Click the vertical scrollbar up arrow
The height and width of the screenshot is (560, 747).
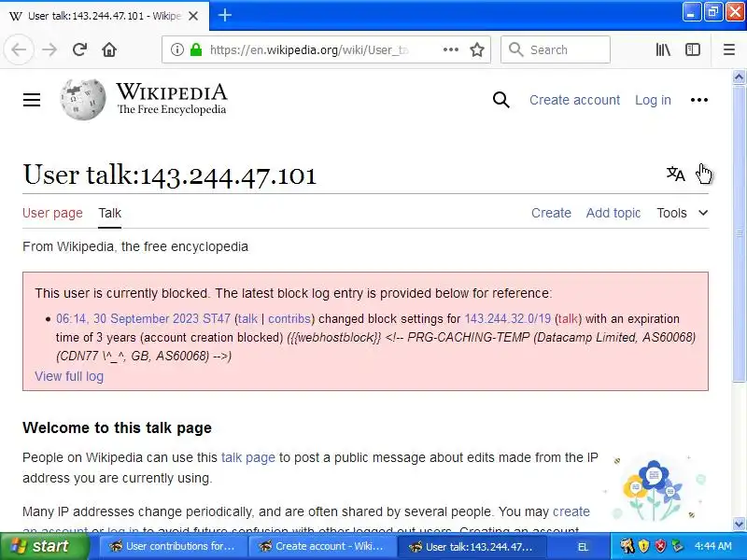tap(739, 77)
